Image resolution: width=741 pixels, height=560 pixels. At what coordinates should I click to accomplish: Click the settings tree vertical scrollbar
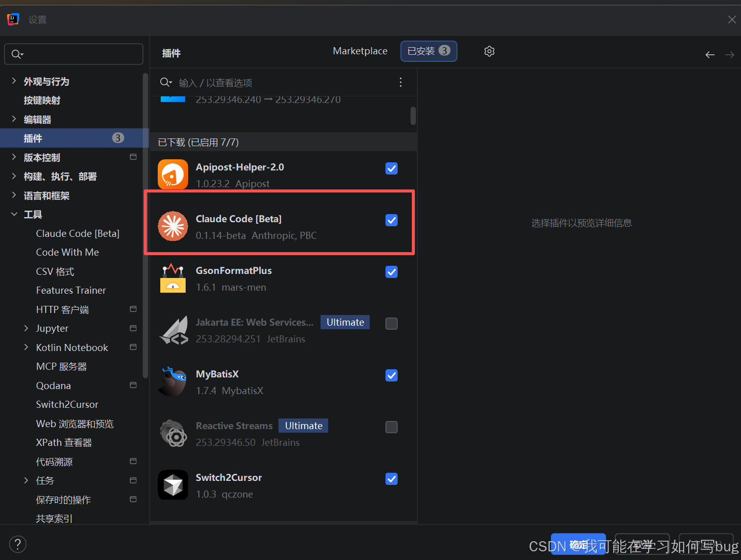146,226
